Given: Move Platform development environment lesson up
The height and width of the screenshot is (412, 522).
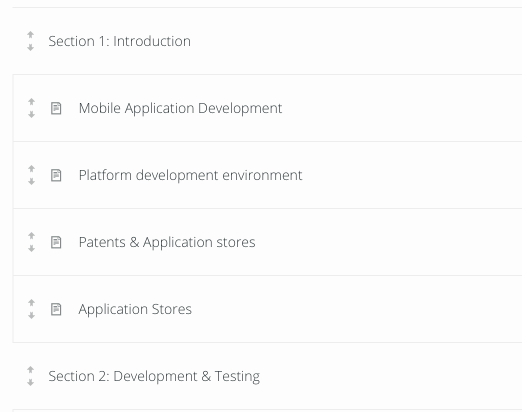Looking at the screenshot, I should 31,169.
